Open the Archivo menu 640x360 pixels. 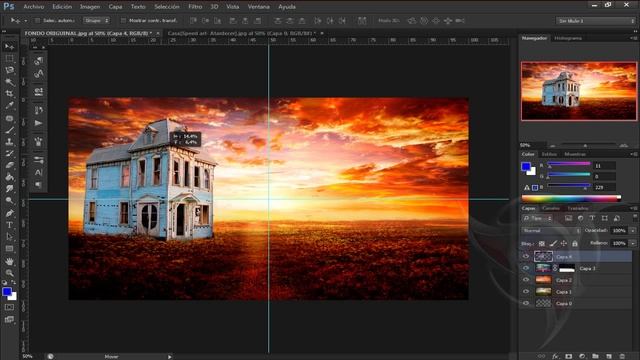click(33, 7)
